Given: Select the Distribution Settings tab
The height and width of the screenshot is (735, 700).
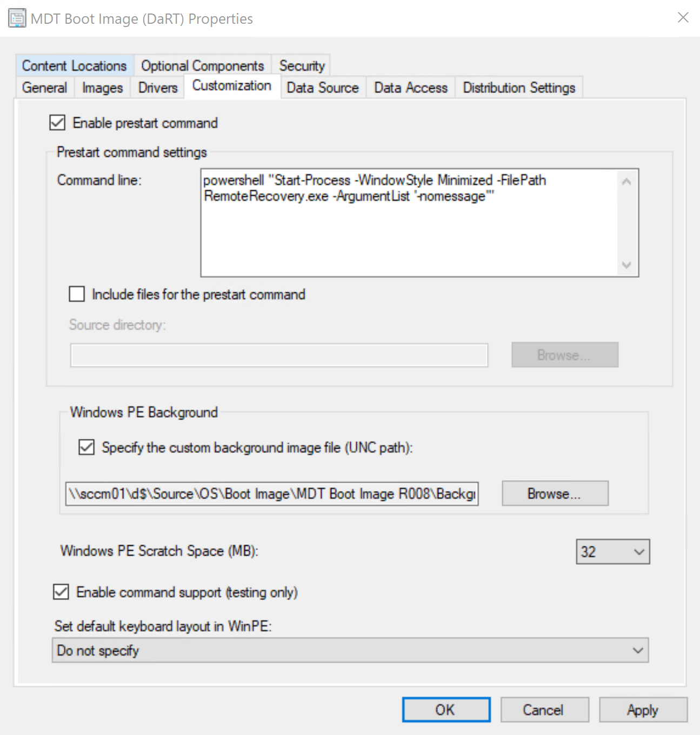Looking at the screenshot, I should click(x=518, y=87).
